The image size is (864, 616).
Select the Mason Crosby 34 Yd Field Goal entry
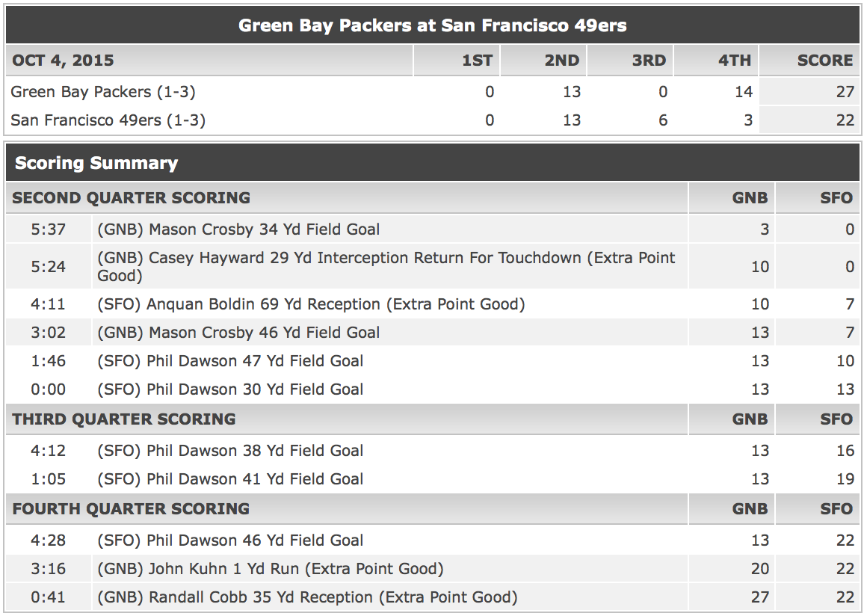point(432,229)
